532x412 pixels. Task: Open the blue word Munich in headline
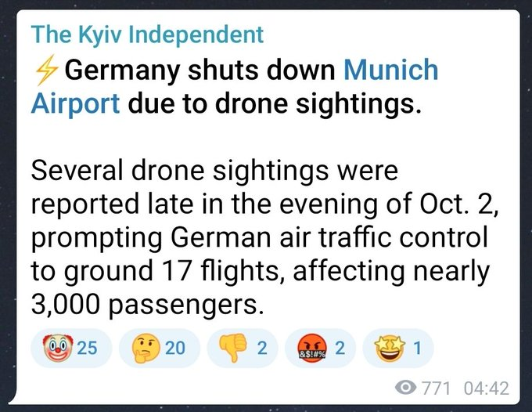[x=391, y=70]
